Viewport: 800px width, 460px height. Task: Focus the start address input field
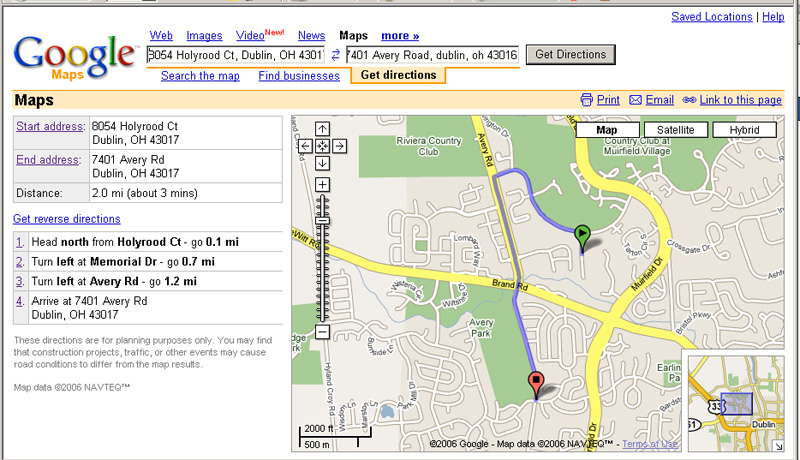click(235, 55)
